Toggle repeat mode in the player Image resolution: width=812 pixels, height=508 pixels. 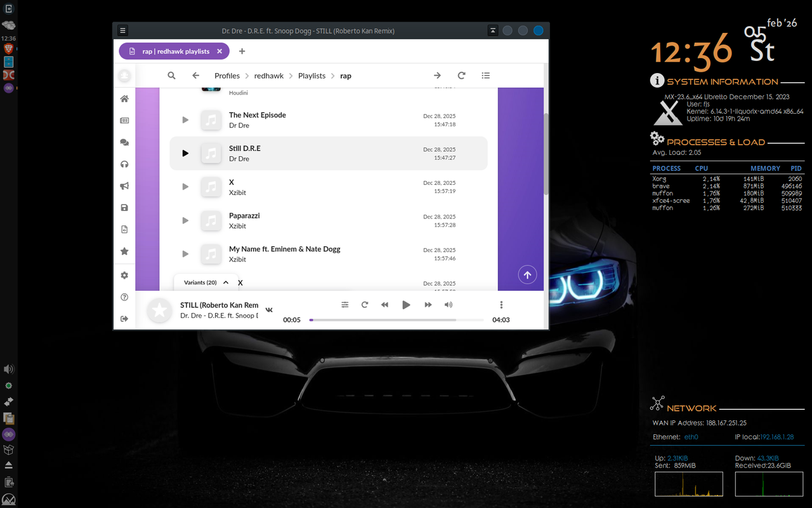tap(365, 305)
